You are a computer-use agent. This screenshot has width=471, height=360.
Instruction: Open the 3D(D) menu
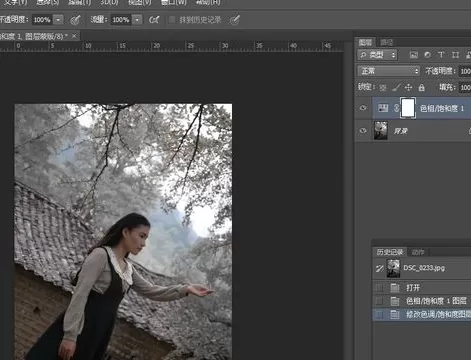click(x=109, y=2)
